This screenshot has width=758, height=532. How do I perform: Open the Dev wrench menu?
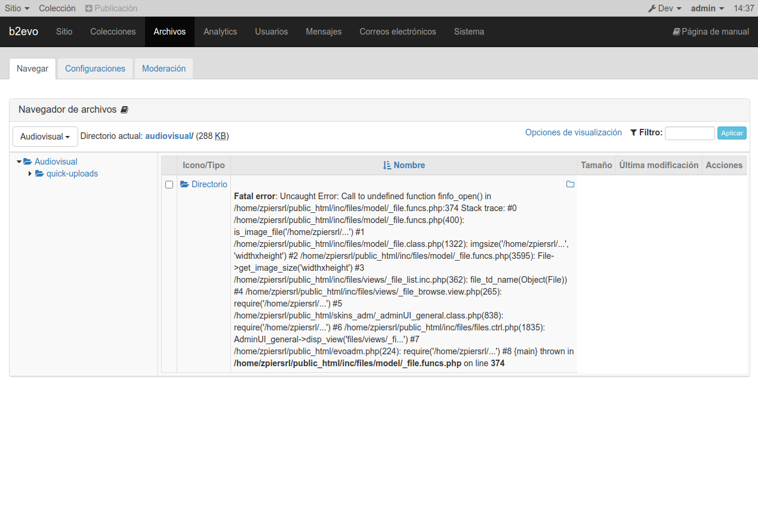(665, 8)
